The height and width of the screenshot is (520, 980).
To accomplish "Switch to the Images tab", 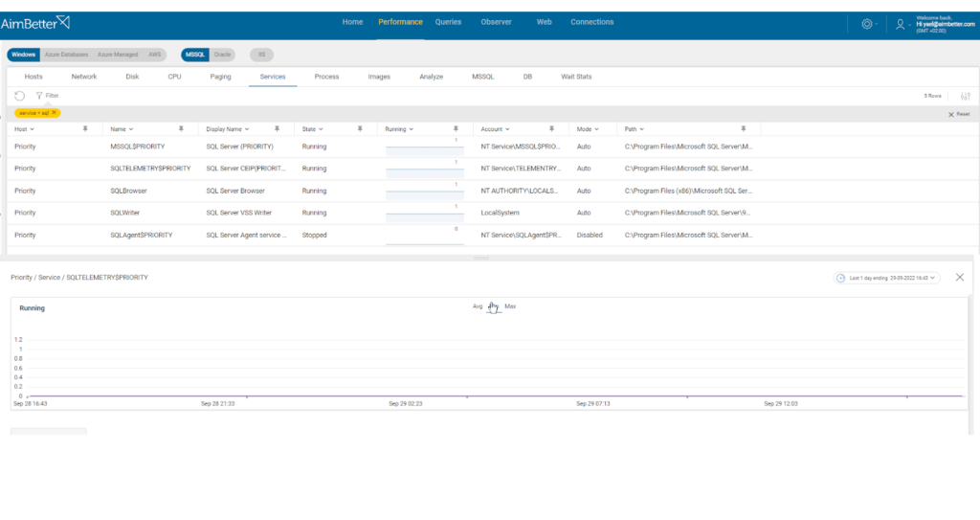I will pyautogui.click(x=379, y=77).
